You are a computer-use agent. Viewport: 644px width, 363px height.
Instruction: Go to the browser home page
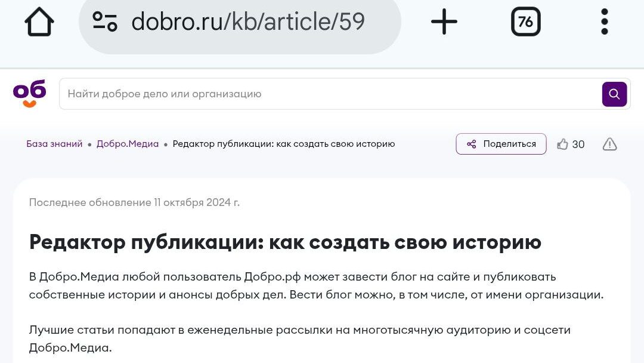click(x=39, y=21)
